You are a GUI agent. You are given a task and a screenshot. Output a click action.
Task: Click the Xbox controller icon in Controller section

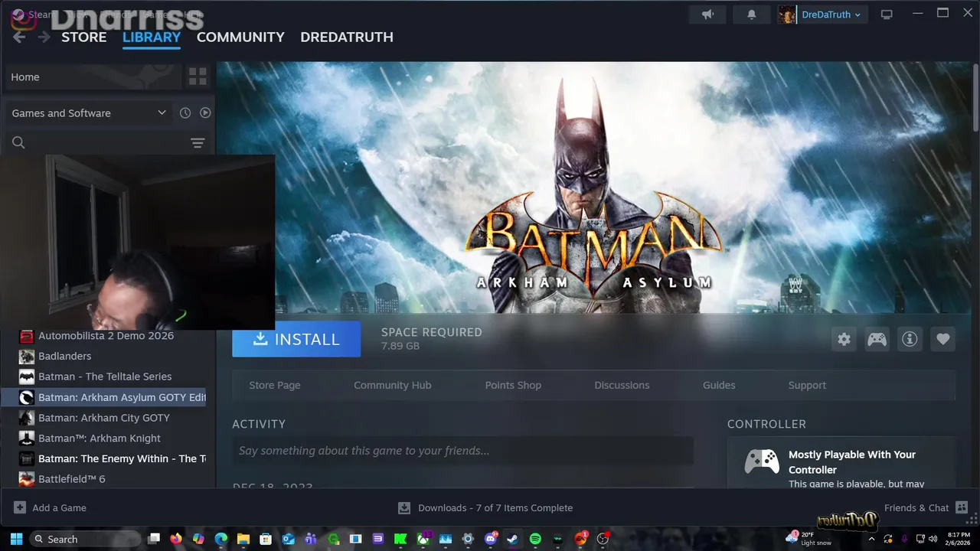[x=762, y=461]
